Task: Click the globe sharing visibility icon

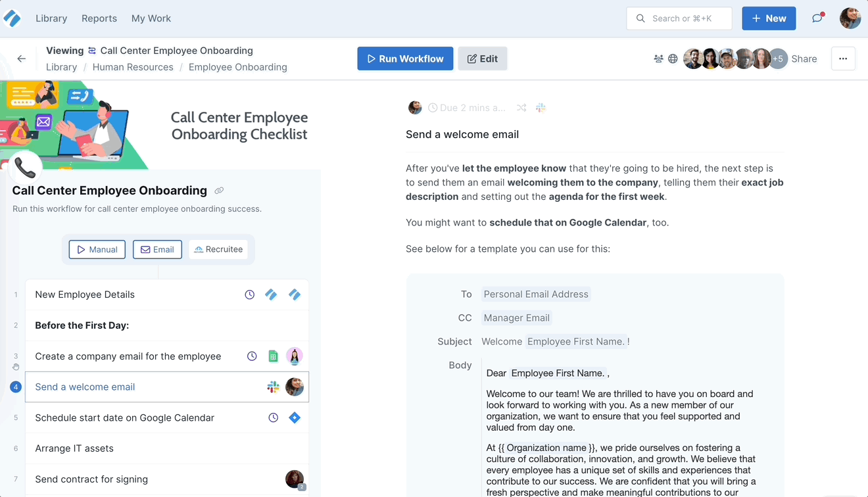Action: (x=673, y=59)
